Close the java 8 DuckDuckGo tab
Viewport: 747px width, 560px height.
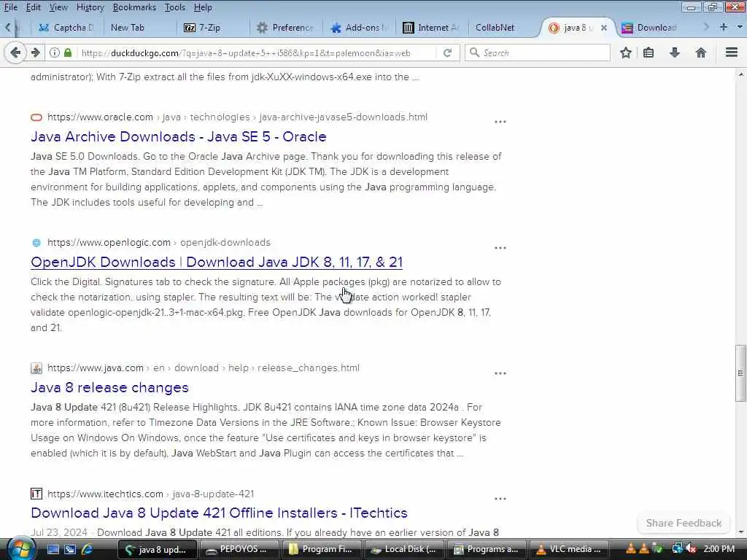[x=603, y=28]
